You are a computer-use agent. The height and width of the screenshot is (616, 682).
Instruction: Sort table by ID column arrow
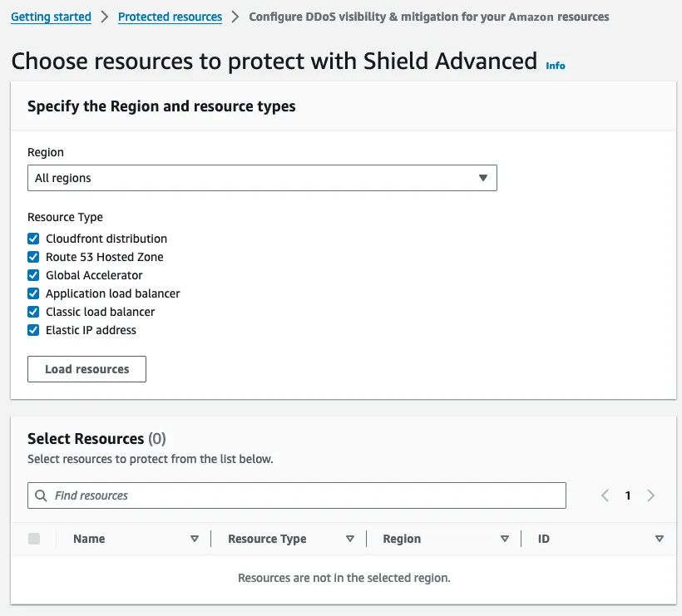tap(660, 539)
